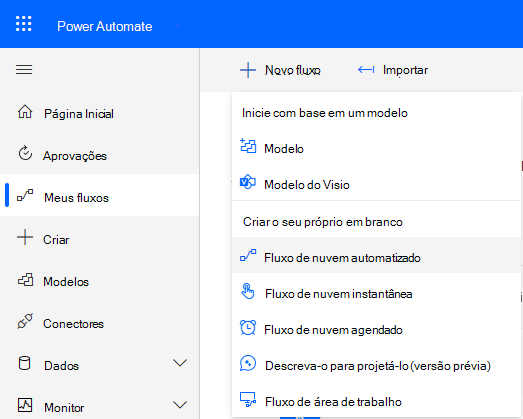523x419 pixels.
Task: Click the Dados database icon
Action: pyautogui.click(x=24, y=363)
